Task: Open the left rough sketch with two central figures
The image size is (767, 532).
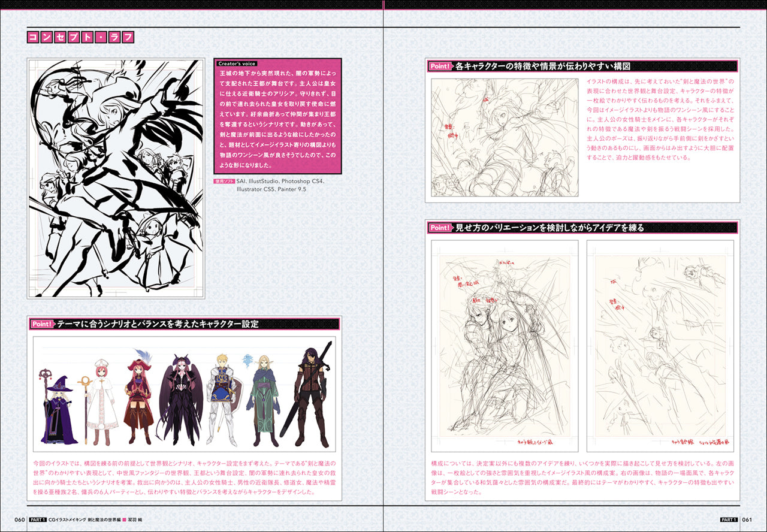Action: [504, 346]
